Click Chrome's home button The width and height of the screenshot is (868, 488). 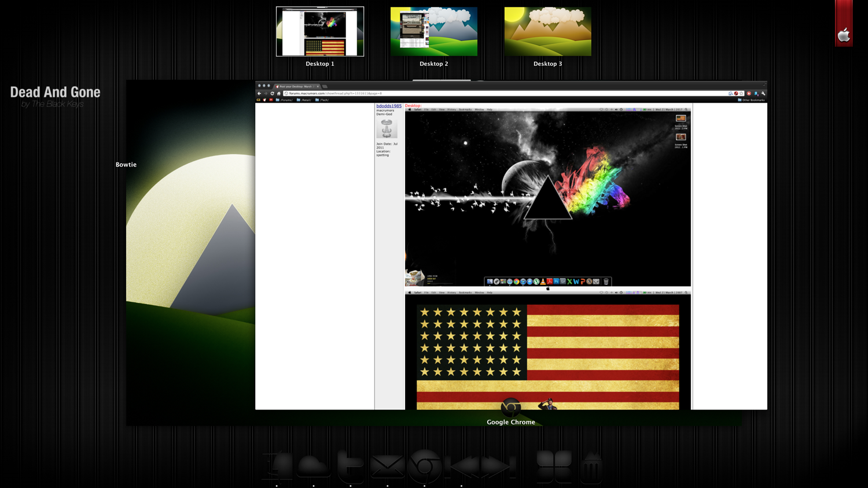278,93
